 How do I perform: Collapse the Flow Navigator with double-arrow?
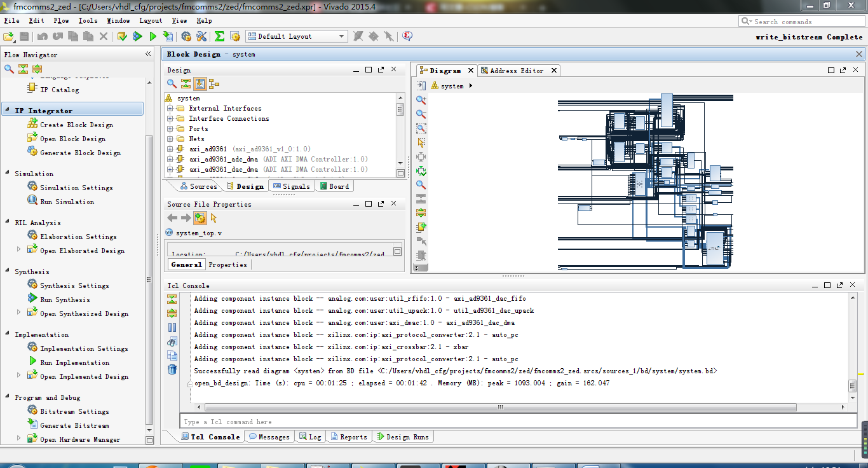(x=149, y=55)
